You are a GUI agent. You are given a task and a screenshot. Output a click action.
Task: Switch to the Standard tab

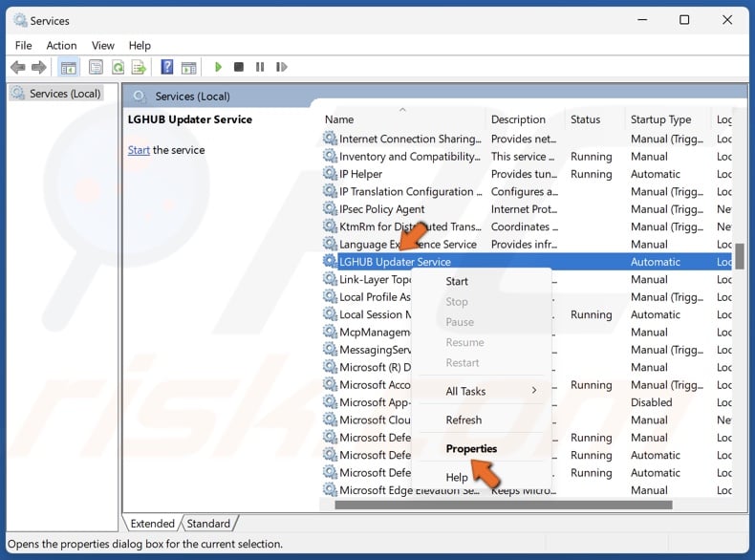208,524
